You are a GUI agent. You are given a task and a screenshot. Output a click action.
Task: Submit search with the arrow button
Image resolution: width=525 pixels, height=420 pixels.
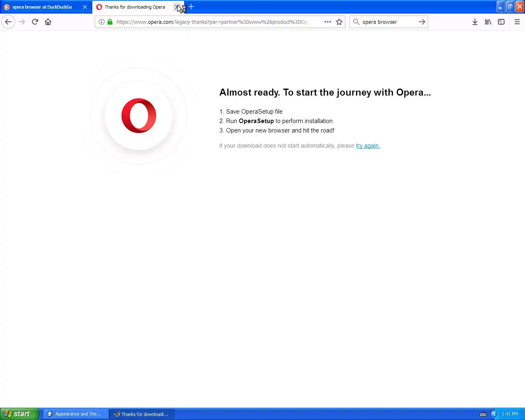pos(422,22)
